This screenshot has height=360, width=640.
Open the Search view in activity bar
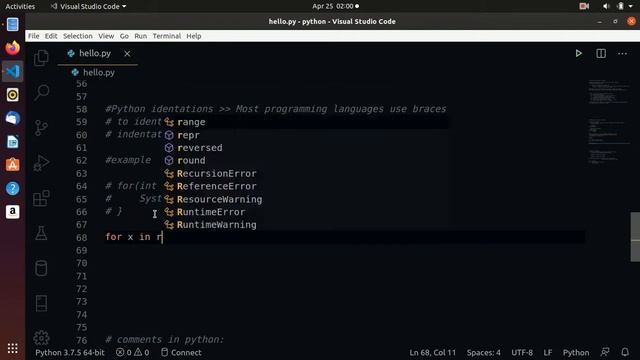41,92
